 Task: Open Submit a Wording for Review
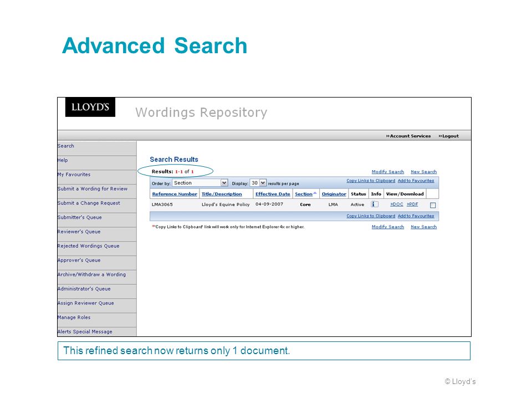pyautogui.click(x=93, y=188)
